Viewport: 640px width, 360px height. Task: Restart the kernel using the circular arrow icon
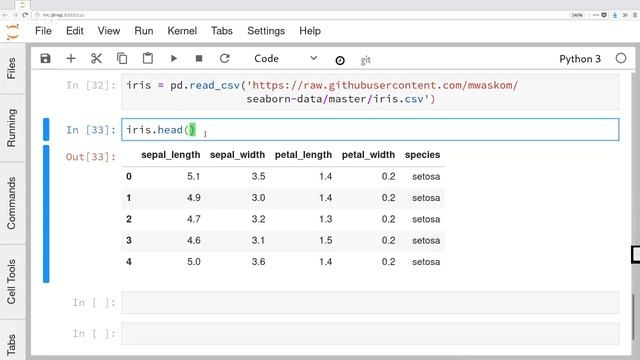click(224, 58)
